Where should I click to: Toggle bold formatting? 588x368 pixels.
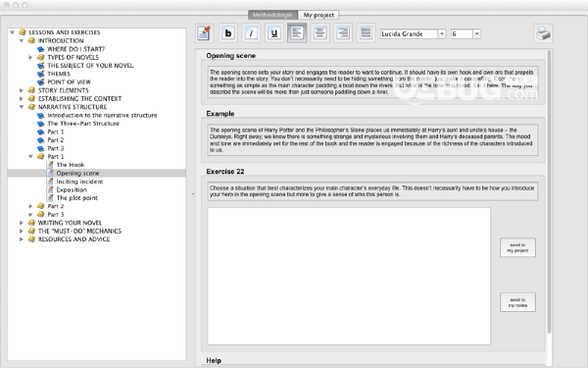pyautogui.click(x=228, y=33)
